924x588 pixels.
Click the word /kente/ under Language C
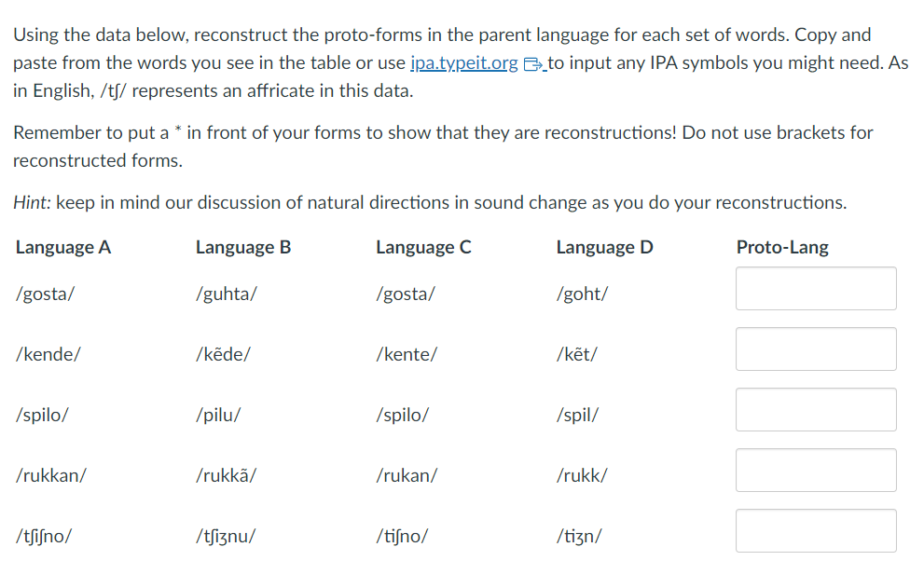pyautogui.click(x=407, y=354)
